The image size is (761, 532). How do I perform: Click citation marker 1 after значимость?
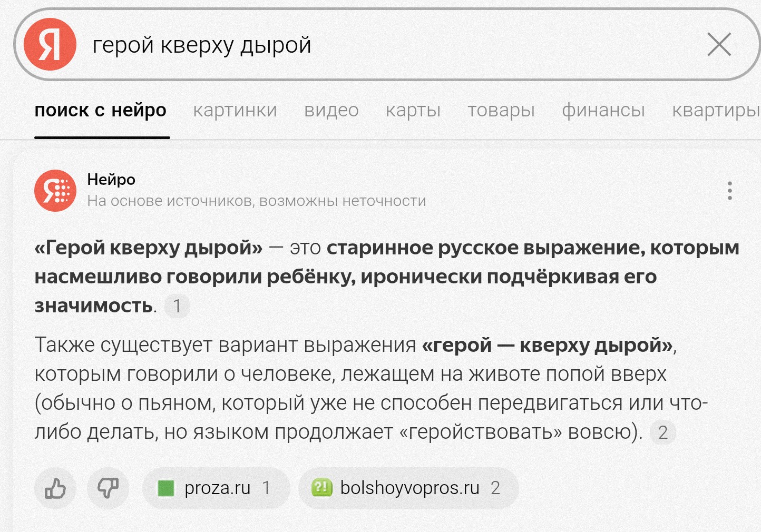pos(177,306)
